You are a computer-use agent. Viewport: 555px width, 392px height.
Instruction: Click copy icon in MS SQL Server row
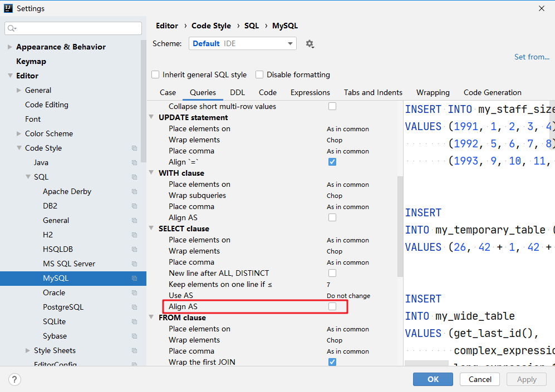pyautogui.click(x=135, y=264)
